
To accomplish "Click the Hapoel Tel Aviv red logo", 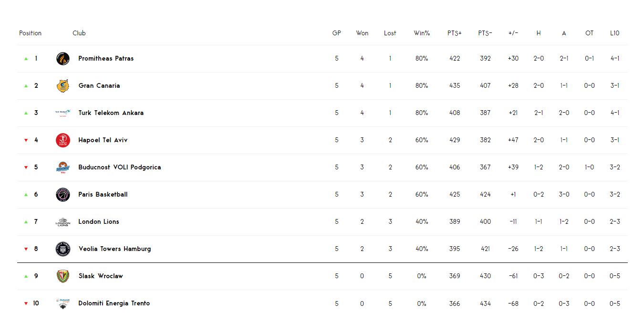I will click(62, 140).
